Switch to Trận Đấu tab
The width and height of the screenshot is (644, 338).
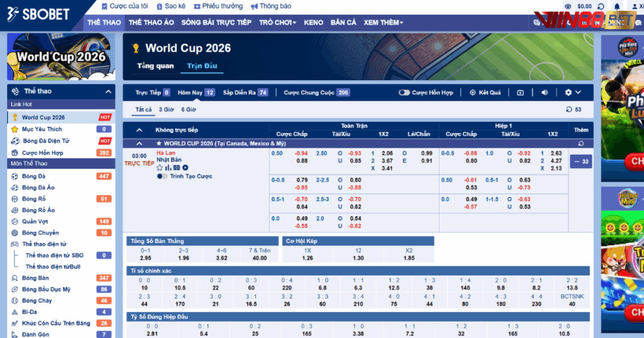202,65
